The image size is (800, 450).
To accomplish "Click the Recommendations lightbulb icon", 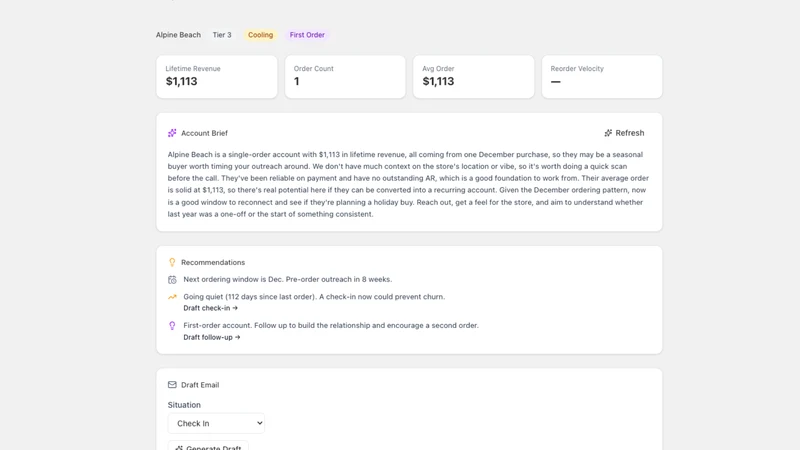I will (x=172, y=262).
